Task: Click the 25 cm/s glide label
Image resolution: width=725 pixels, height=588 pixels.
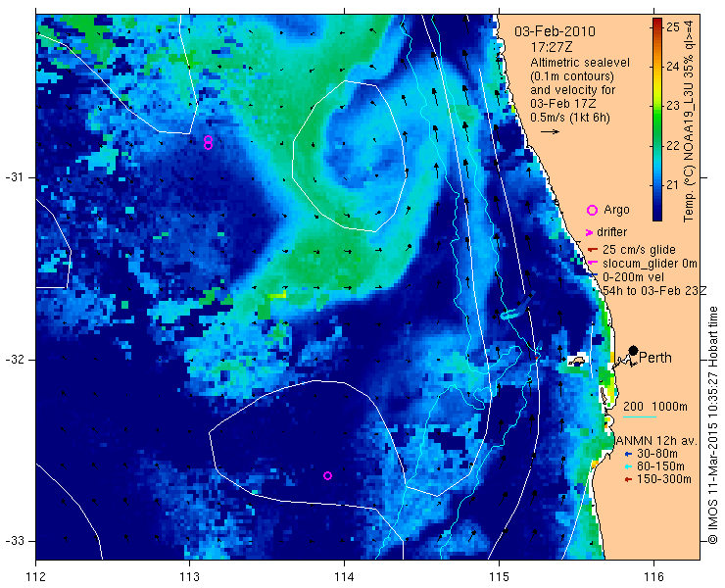Action: tap(639, 250)
